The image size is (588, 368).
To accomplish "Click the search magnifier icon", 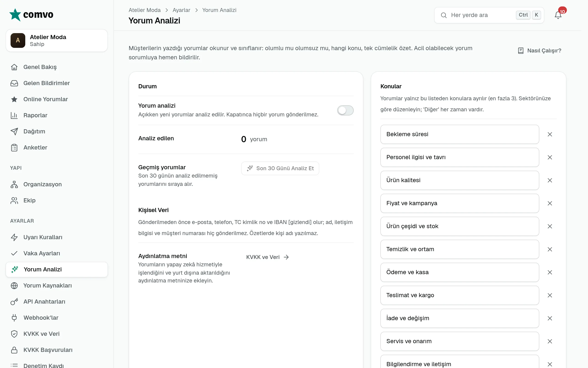I will coord(444,15).
